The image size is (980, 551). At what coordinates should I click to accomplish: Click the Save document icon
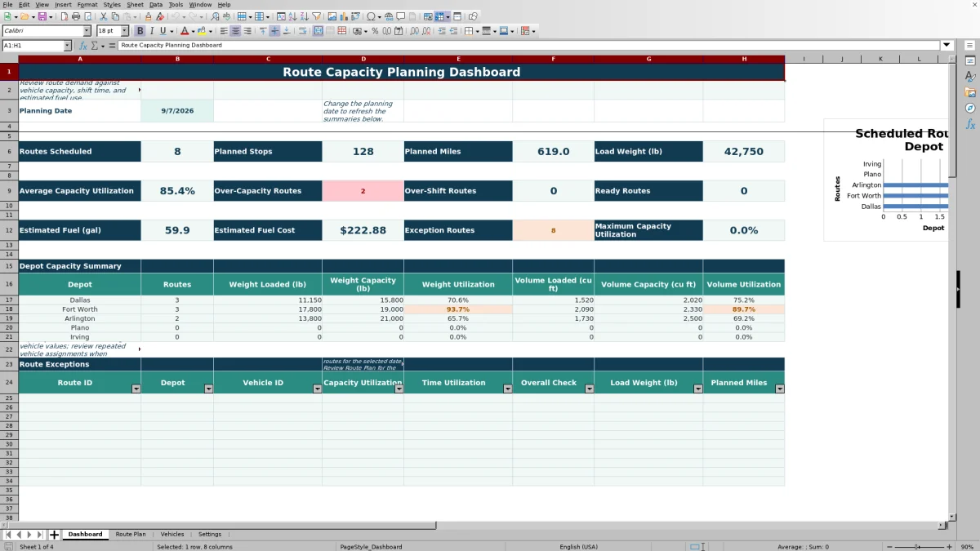click(x=41, y=16)
